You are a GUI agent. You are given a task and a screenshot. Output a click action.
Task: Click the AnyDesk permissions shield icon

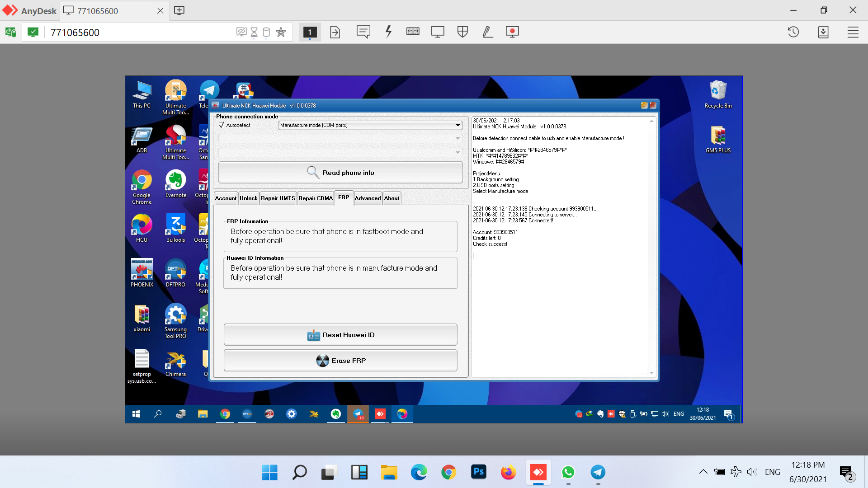[462, 32]
